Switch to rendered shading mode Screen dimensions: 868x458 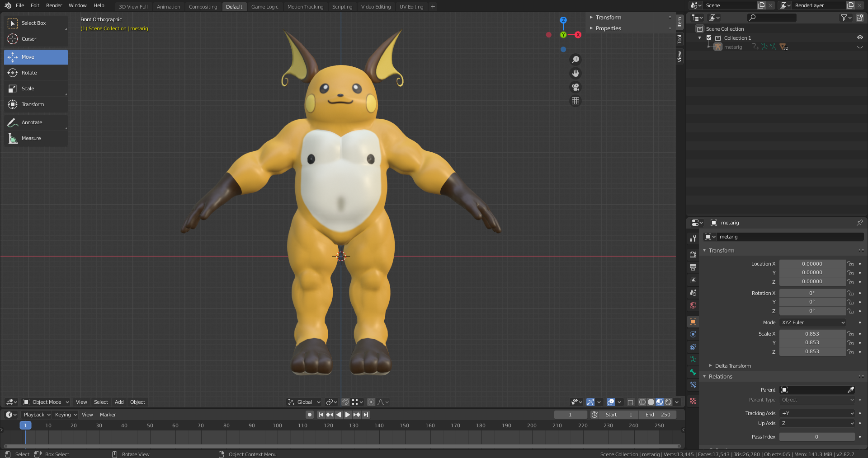click(x=668, y=402)
